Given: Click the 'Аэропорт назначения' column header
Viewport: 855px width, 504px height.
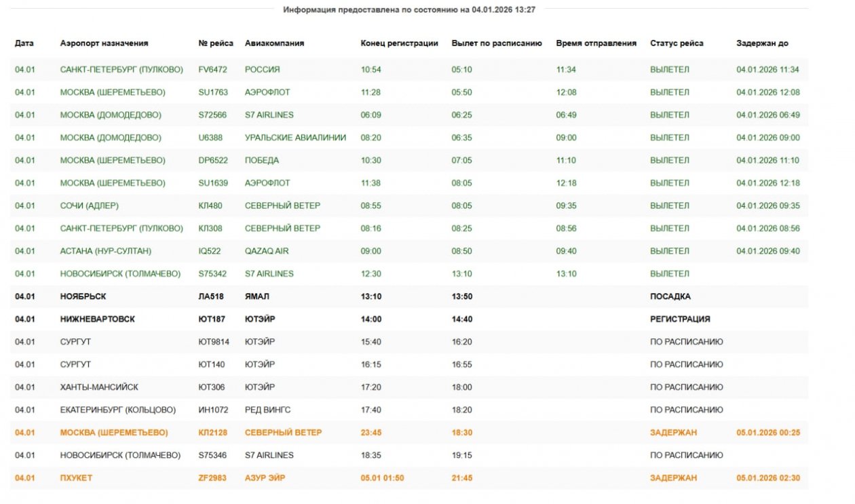Looking at the screenshot, I should (104, 43).
